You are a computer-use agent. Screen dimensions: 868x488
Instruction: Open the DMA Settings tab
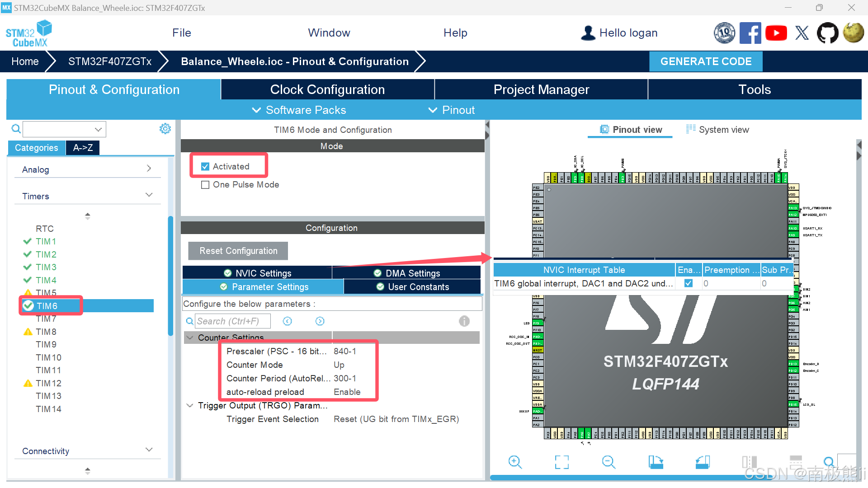pos(406,273)
